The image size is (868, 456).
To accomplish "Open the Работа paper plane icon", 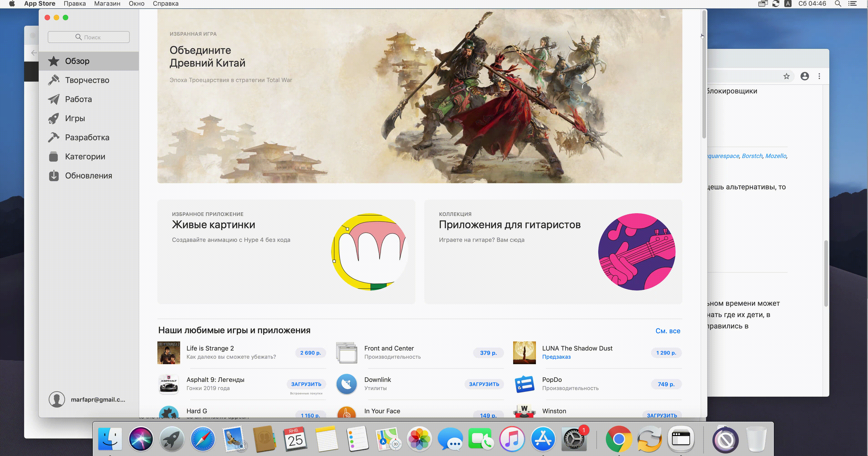I will (x=53, y=99).
